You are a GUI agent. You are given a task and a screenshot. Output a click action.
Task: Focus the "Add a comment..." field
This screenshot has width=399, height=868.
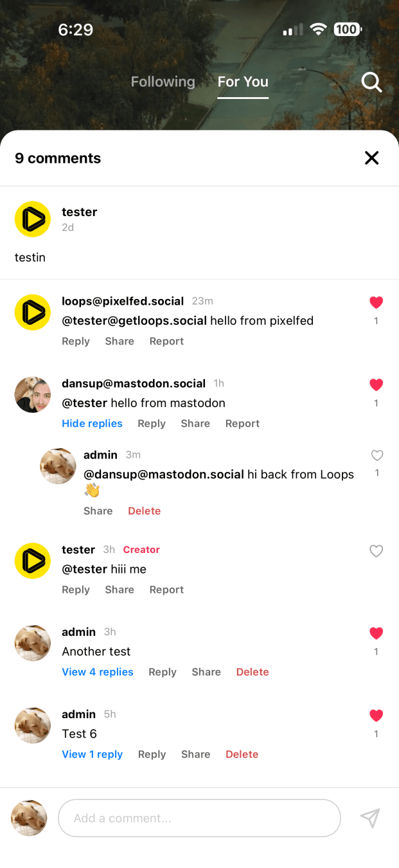199,818
